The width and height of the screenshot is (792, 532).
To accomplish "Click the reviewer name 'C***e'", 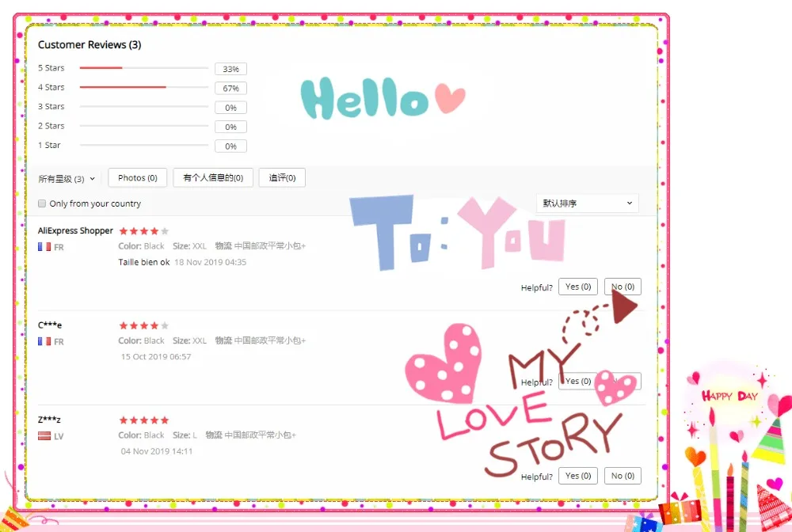I will tap(49, 325).
